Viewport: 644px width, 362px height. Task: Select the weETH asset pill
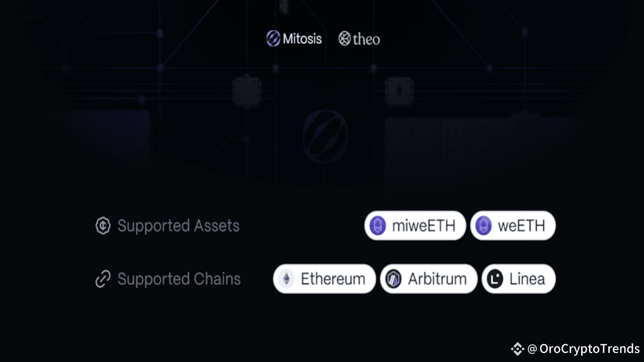(513, 226)
